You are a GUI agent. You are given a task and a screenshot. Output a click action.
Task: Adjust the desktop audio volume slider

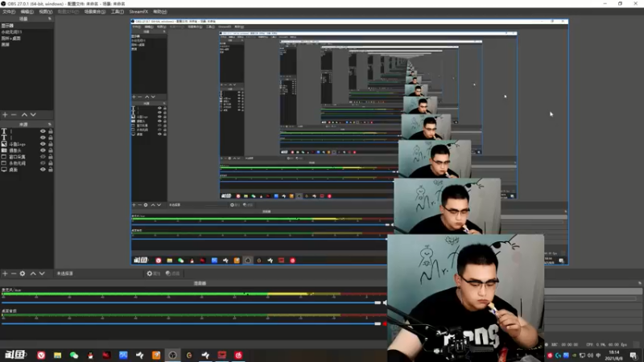pyautogui.click(x=191, y=324)
